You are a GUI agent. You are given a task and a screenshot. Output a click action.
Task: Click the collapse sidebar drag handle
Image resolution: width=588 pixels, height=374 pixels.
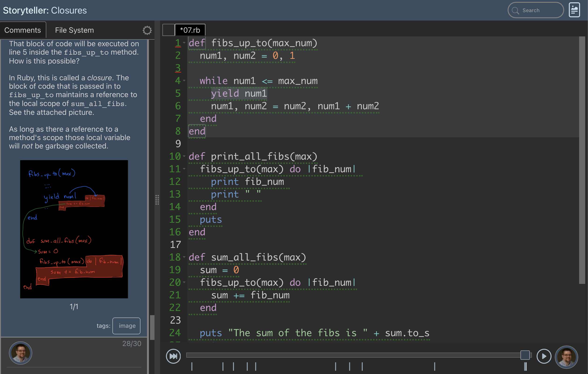[157, 200]
